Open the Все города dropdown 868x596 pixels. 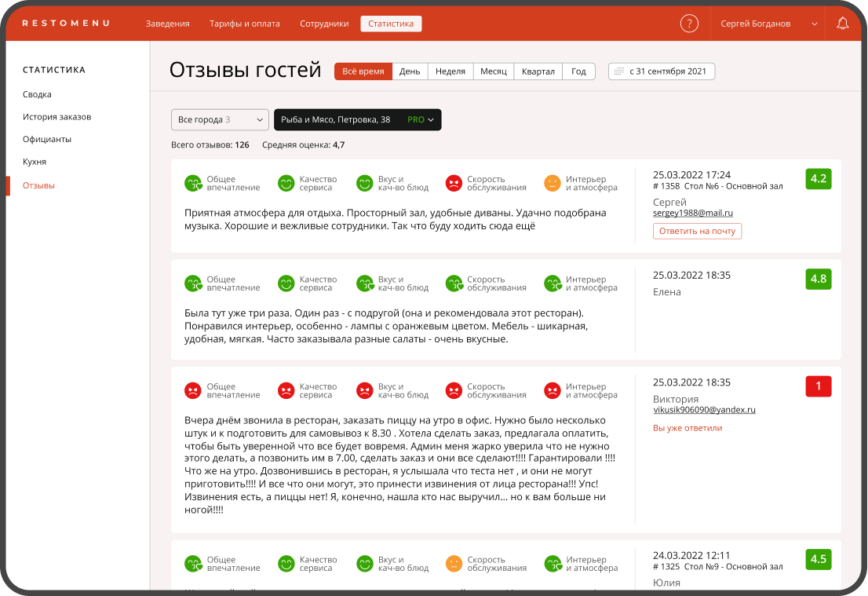click(219, 119)
